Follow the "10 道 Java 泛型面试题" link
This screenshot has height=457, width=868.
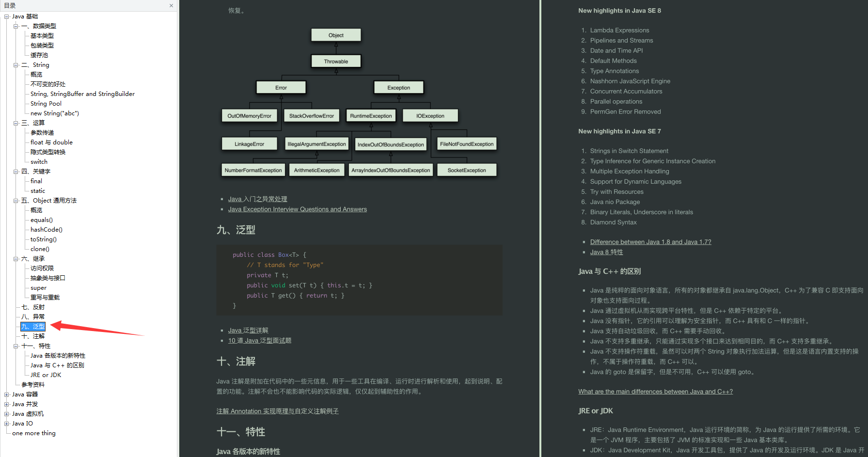(x=259, y=340)
